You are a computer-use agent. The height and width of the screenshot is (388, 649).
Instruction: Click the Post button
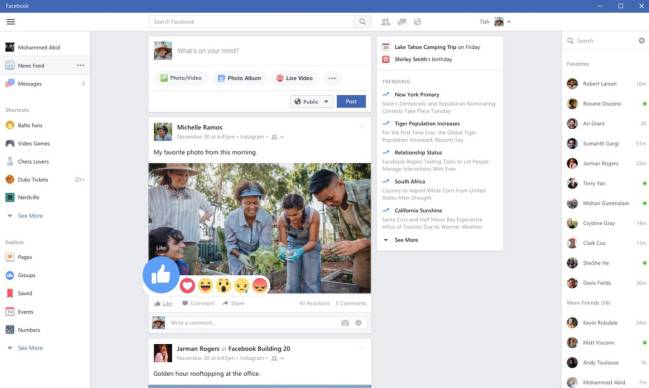coord(351,101)
